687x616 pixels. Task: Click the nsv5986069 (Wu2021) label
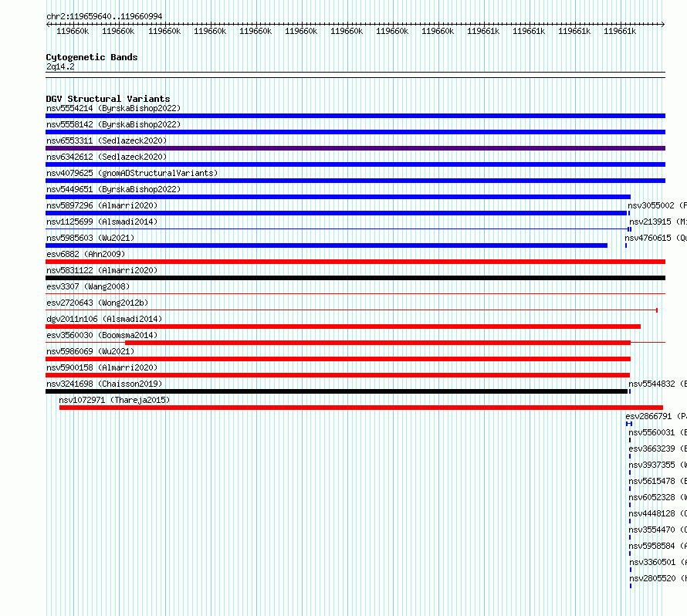90,351
